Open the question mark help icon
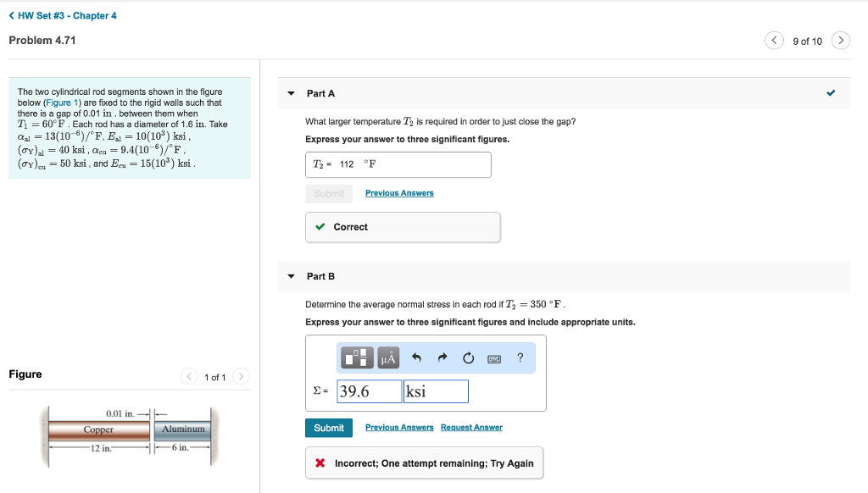Viewport: 868px width, 493px height. coord(520,357)
